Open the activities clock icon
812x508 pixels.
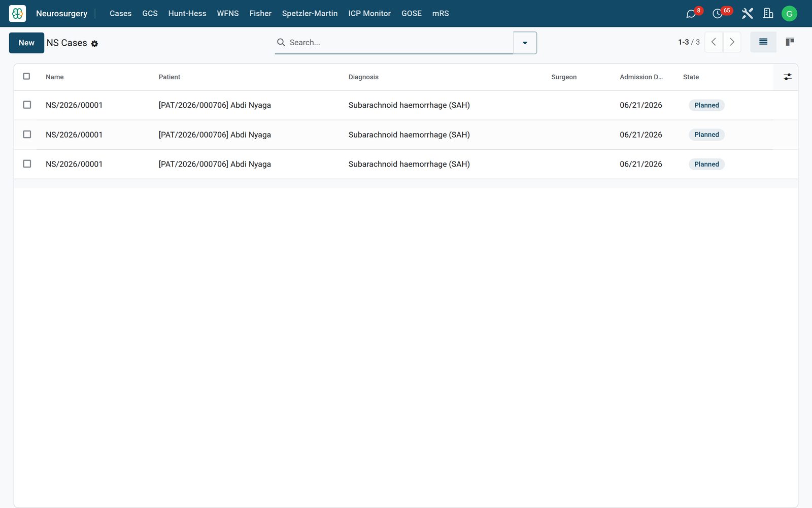717,14
